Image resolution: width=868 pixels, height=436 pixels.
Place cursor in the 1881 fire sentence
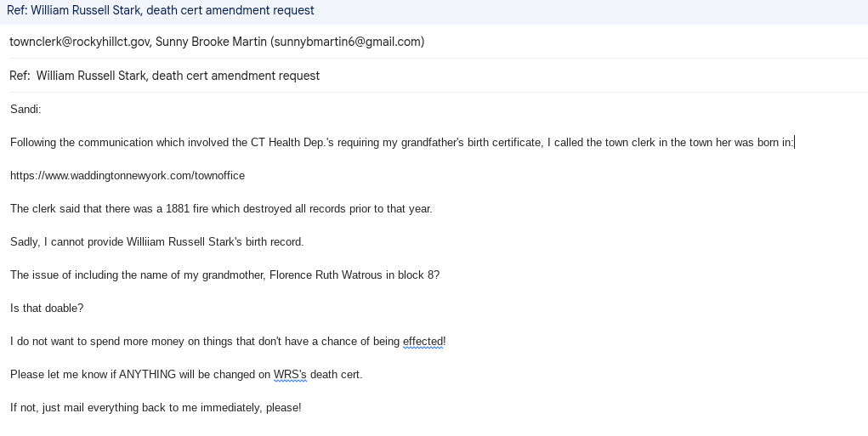pyautogui.click(x=221, y=209)
